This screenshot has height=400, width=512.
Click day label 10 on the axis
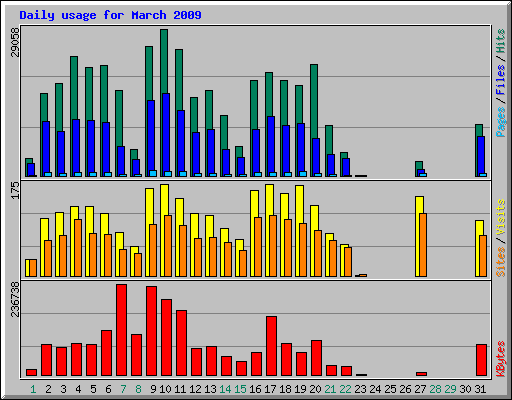point(165,389)
